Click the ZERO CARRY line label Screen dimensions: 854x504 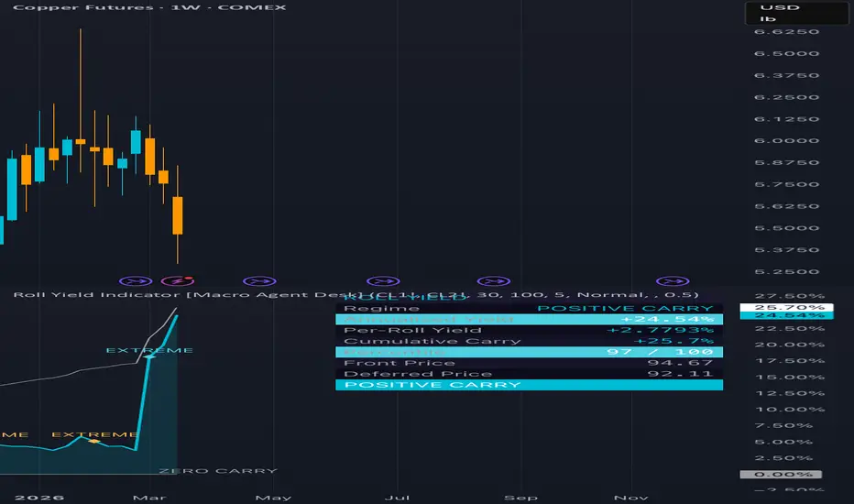tap(218, 471)
